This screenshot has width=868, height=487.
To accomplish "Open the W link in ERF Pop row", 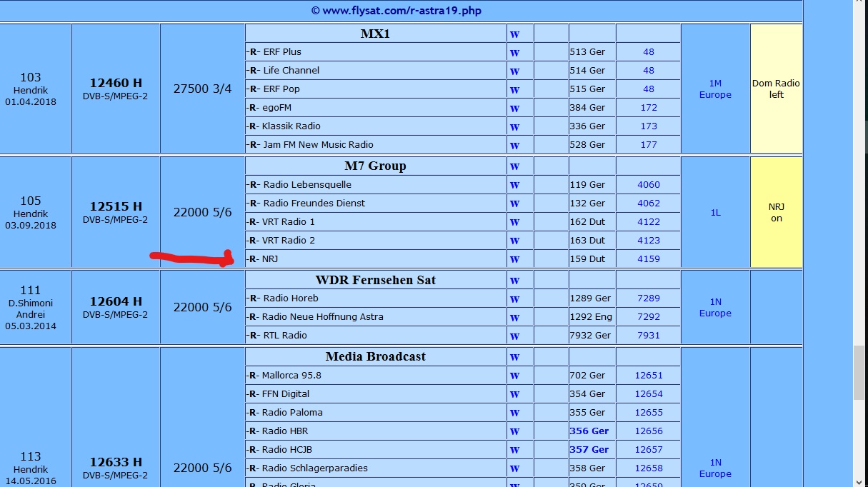I will point(514,89).
